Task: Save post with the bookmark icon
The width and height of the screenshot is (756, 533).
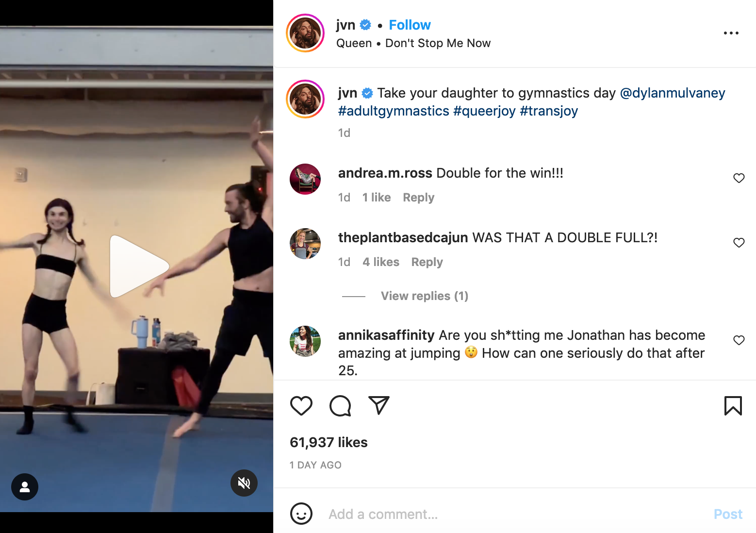Action: [733, 406]
